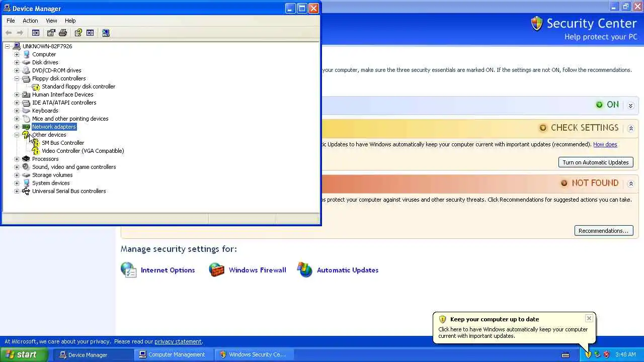Toggle the action pane toolbar icon
The image size is (644, 362).
tap(90, 33)
